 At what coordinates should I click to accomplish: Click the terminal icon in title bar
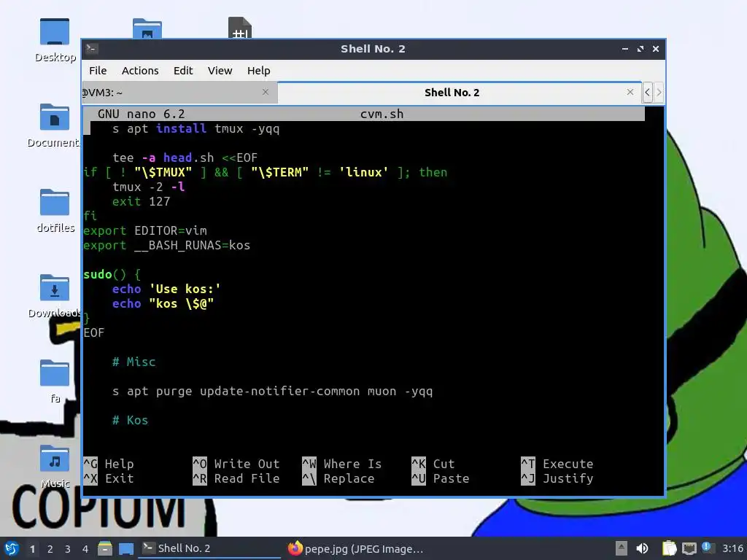tap(92, 49)
